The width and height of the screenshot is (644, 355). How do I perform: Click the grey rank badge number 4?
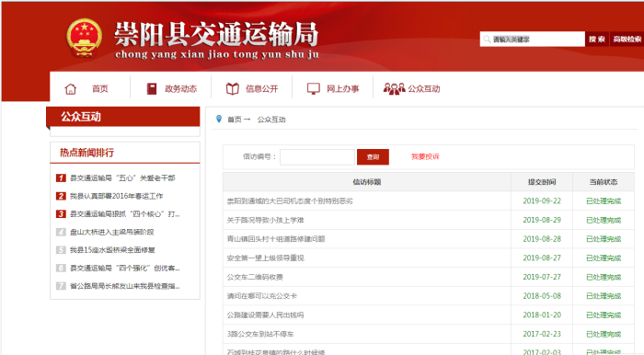point(61,233)
